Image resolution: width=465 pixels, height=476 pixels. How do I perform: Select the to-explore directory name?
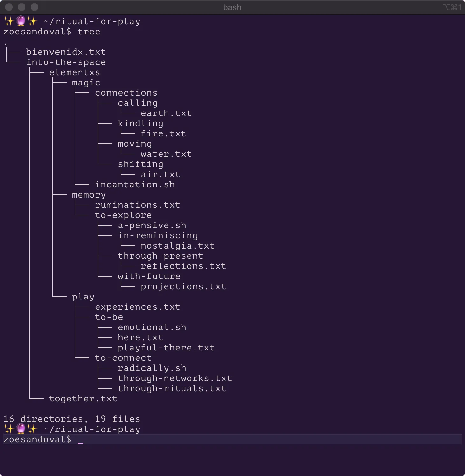pyautogui.click(x=123, y=215)
